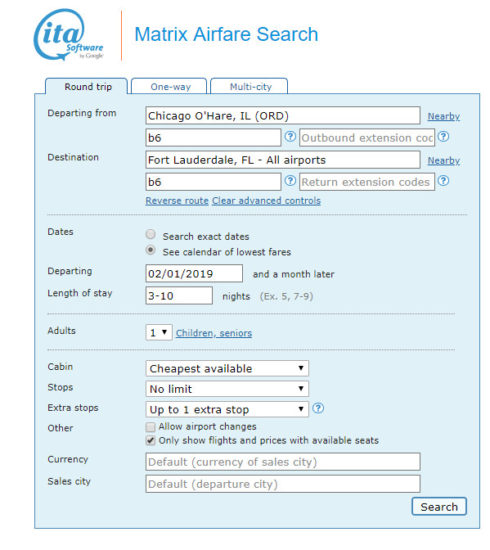The height and width of the screenshot is (550, 490).
Task: Open help icon beside return extension codes
Action: tap(444, 181)
